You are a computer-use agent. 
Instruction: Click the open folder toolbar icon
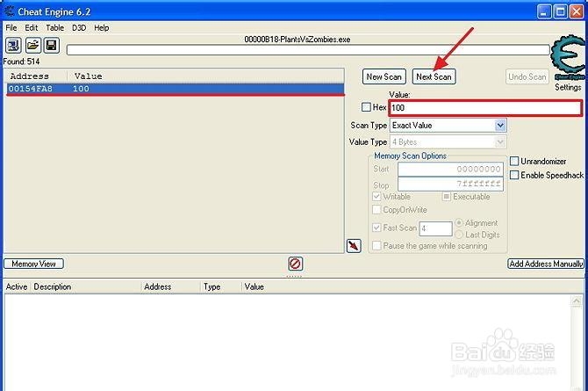coord(33,46)
